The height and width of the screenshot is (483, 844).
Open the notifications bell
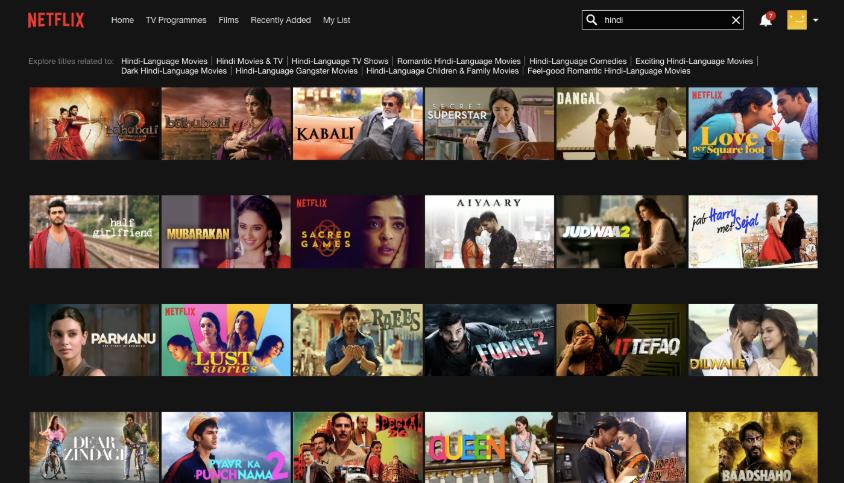click(766, 20)
